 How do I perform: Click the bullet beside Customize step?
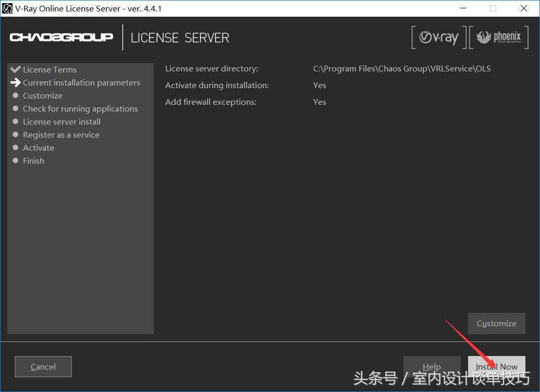coord(16,95)
